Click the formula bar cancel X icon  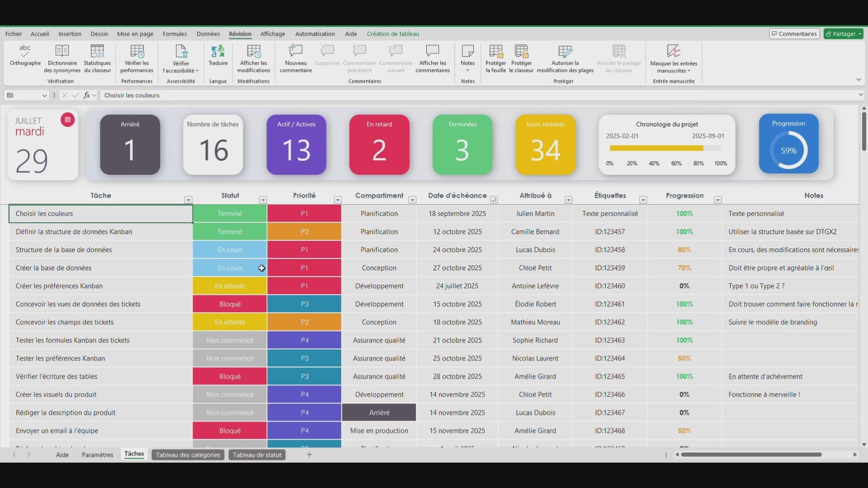(65, 95)
